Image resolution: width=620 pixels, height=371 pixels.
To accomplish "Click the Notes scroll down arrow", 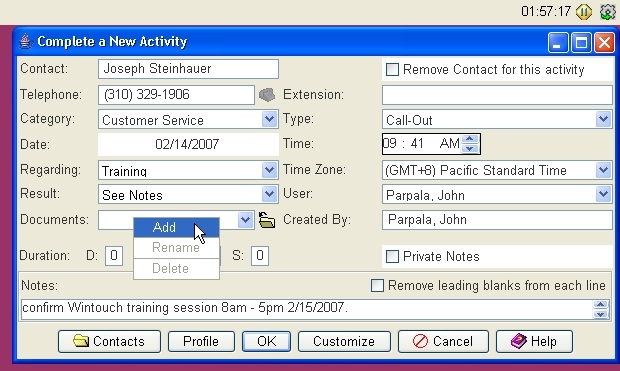I will [601, 314].
